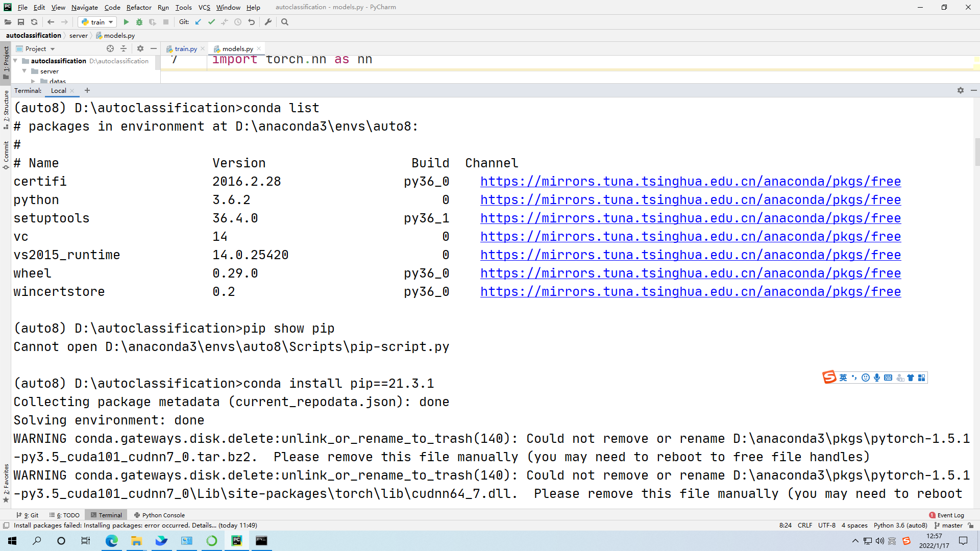Collapse all in Project panel
980x551 pixels.
click(x=124, y=48)
